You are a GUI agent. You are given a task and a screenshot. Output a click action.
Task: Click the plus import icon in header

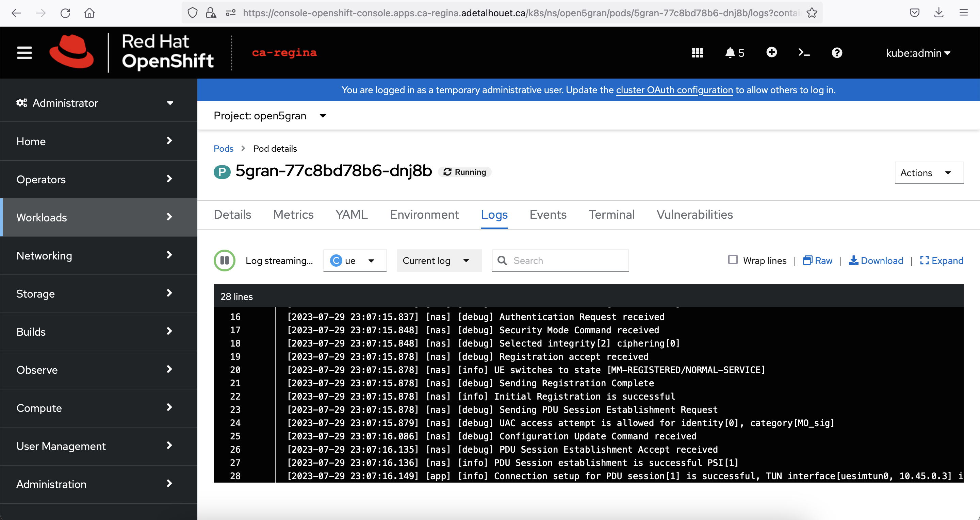(x=771, y=52)
